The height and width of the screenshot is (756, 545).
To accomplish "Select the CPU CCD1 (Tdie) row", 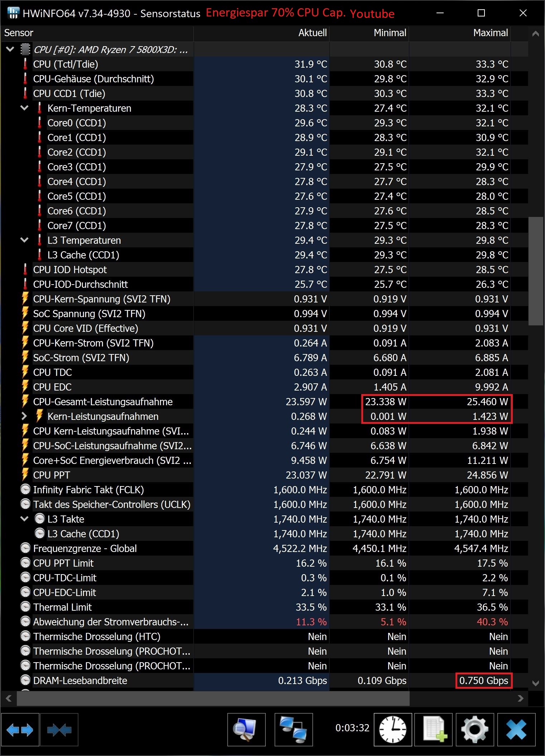I will [265, 93].
